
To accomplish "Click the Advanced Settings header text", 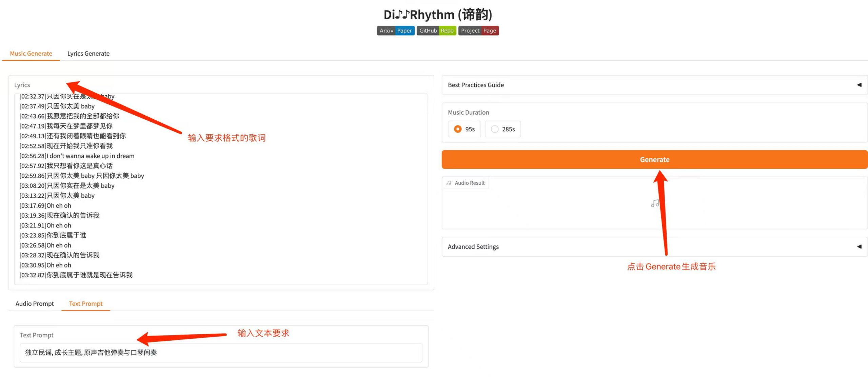I will [473, 247].
